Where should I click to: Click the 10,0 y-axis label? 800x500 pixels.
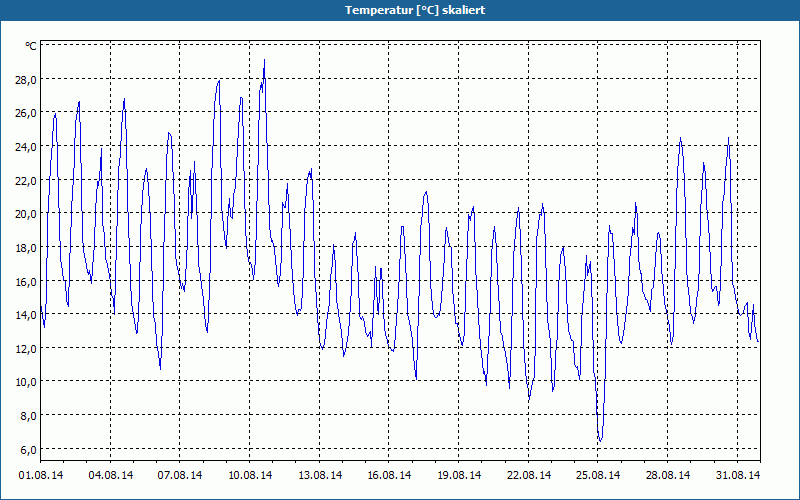pos(26,382)
